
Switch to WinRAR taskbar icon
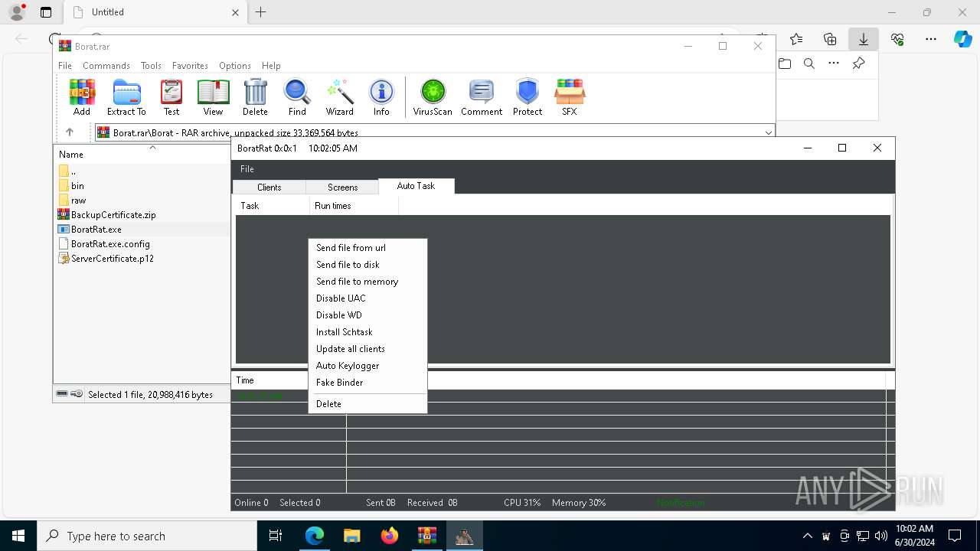(x=426, y=536)
